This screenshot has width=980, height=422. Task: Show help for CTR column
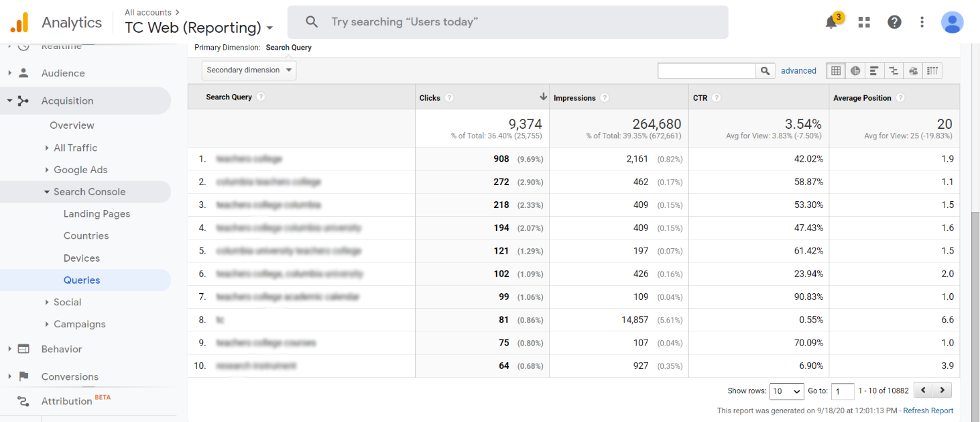[717, 97]
